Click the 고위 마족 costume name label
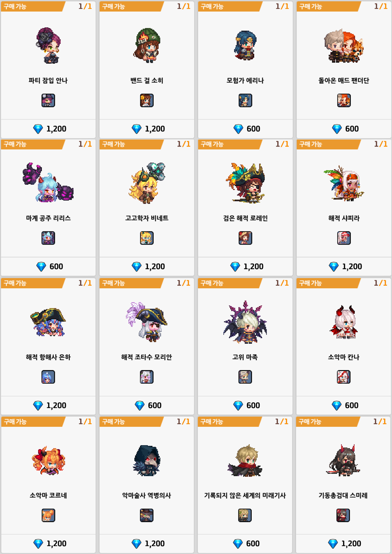This screenshot has height=554, width=392. coord(245,357)
